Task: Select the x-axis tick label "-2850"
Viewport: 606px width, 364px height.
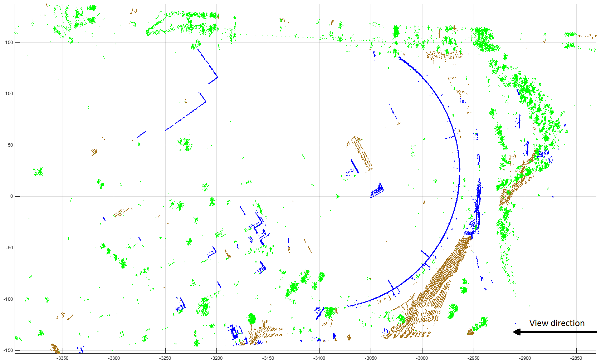Action: 576,358
